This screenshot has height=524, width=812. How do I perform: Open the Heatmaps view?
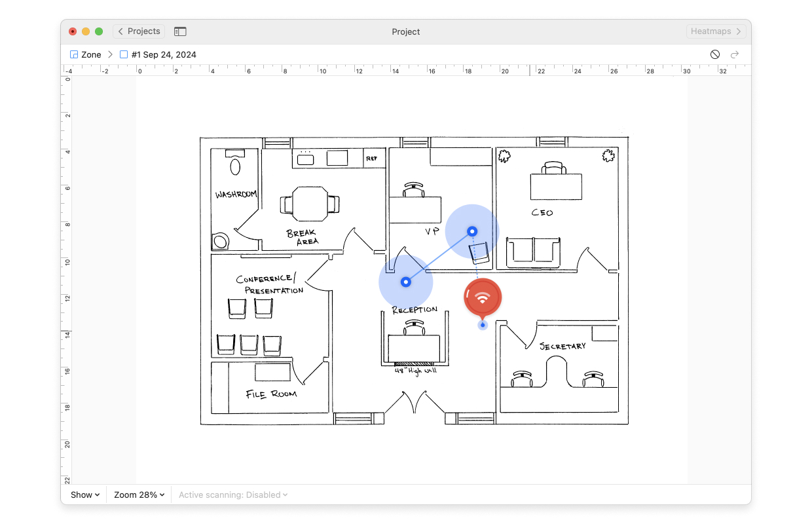click(716, 31)
